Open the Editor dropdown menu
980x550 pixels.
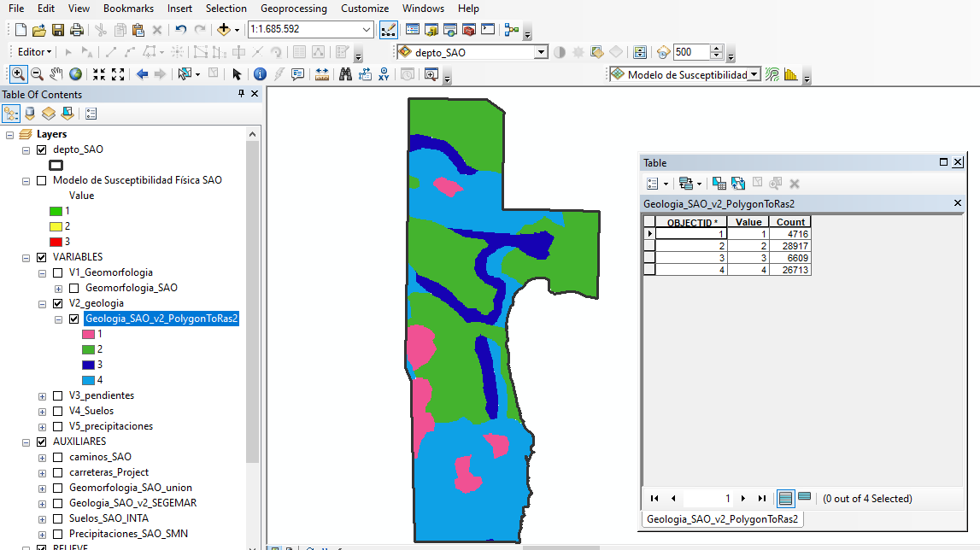pos(34,52)
